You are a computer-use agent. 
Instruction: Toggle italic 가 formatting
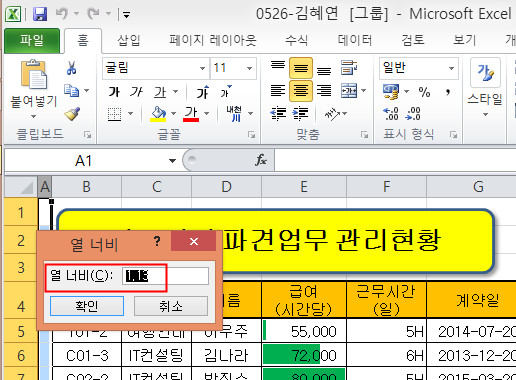136,92
